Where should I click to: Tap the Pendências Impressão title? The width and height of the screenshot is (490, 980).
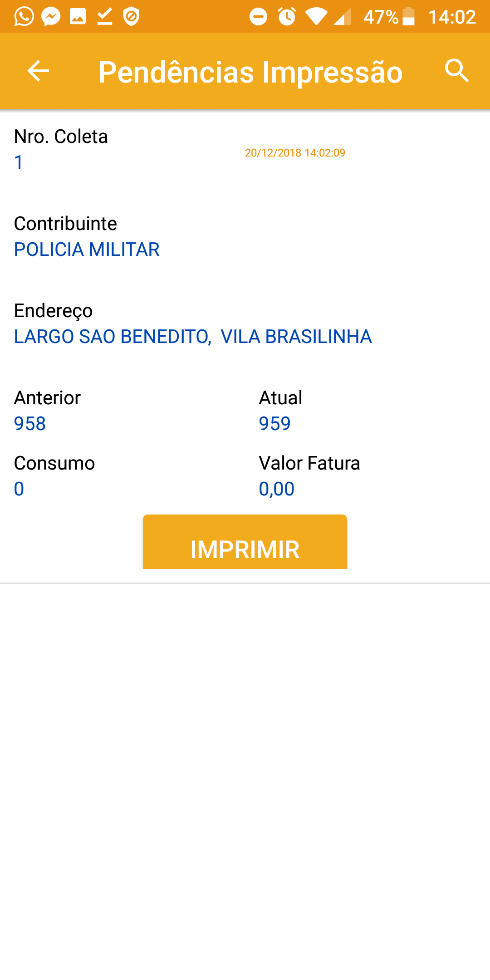pos(250,72)
